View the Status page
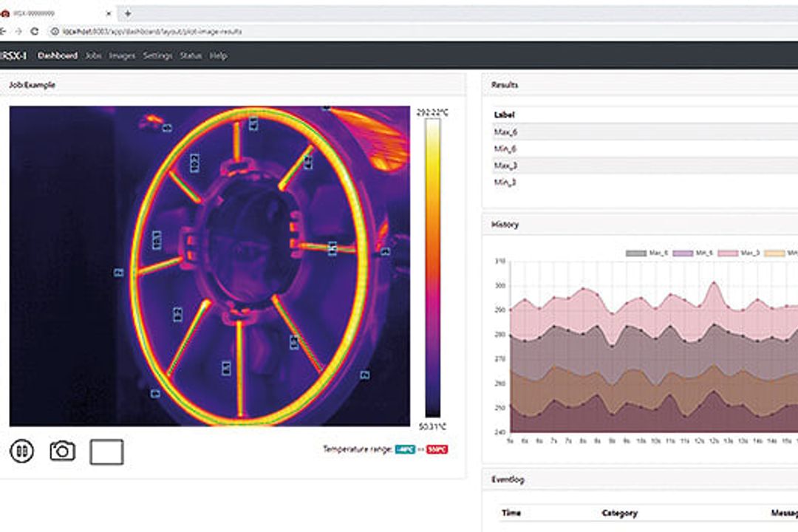 [x=191, y=55]
